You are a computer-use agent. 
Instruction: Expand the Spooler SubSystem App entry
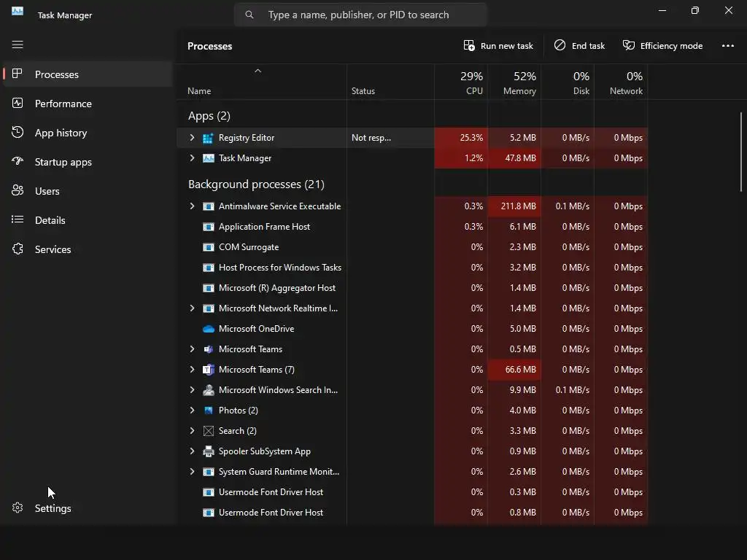click(192, 451)
